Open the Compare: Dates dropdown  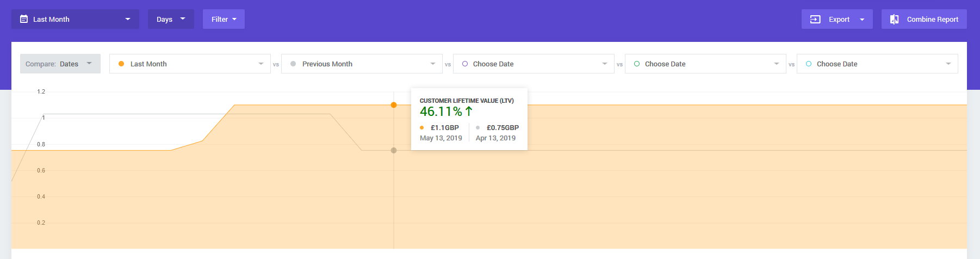click(60, 64)
